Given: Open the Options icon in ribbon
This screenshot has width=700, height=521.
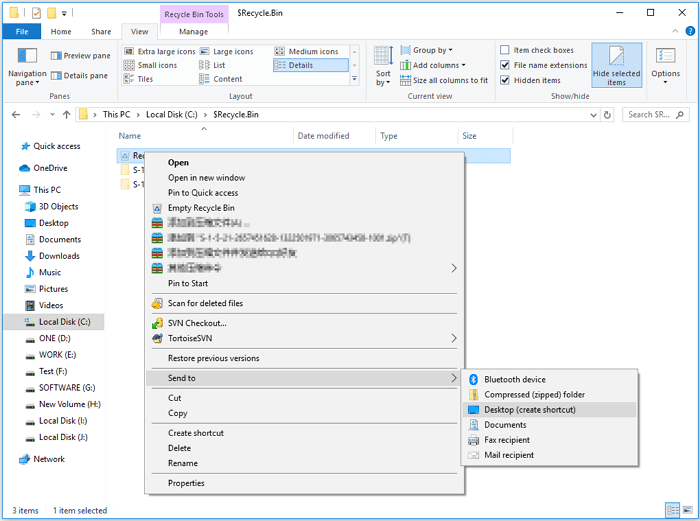Looking at the screenshot, I should pos(665,58).
